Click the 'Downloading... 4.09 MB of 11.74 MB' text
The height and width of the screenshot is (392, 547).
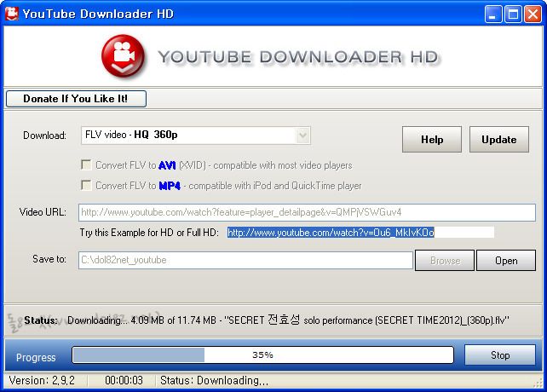[x=141, y=320]
